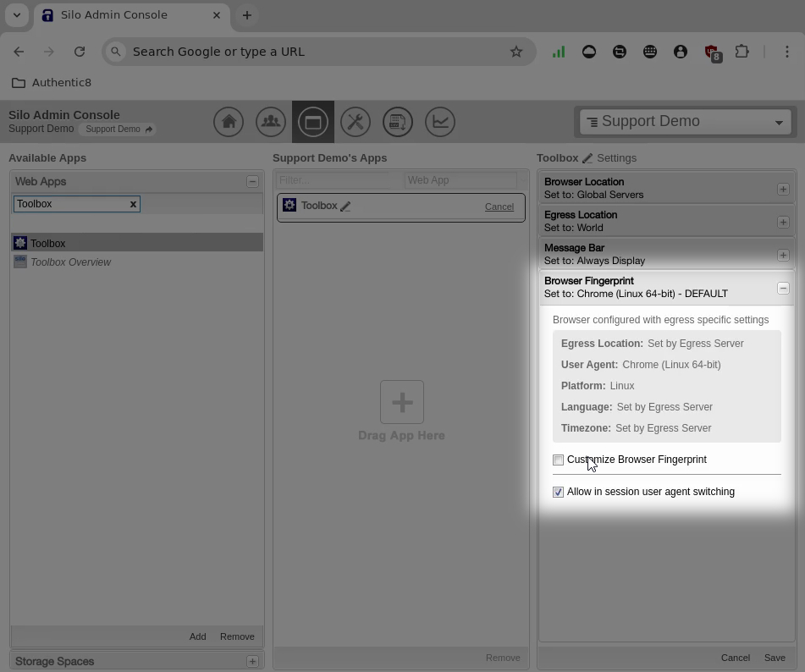Open the profile avatar extension icon
805x672 pixels.
681,52
